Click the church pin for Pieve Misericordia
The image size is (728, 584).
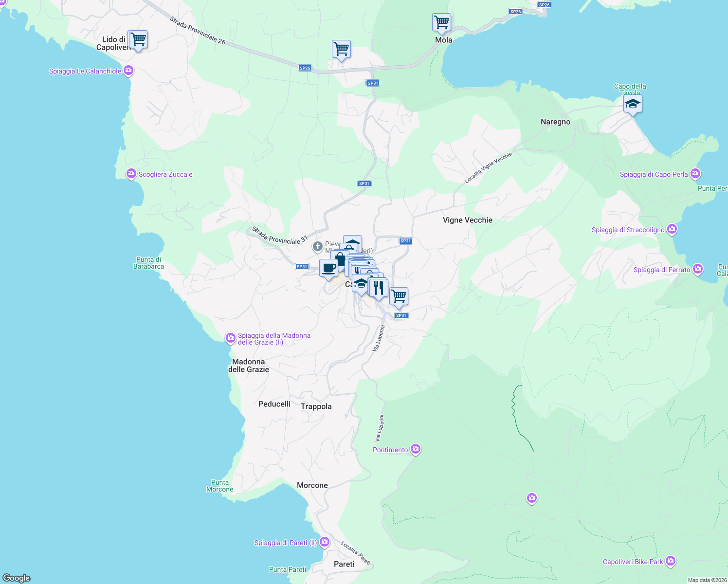click(317, 247)
